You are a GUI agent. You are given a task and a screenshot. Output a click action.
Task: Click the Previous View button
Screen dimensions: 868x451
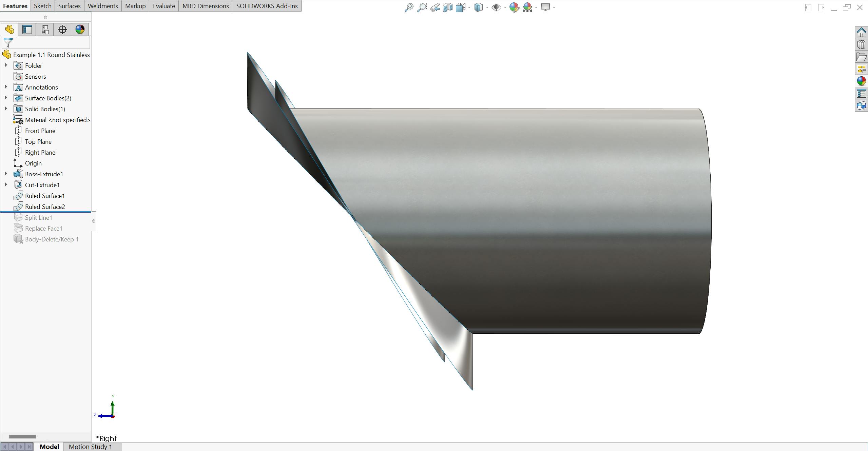click(x=435, y=7)
